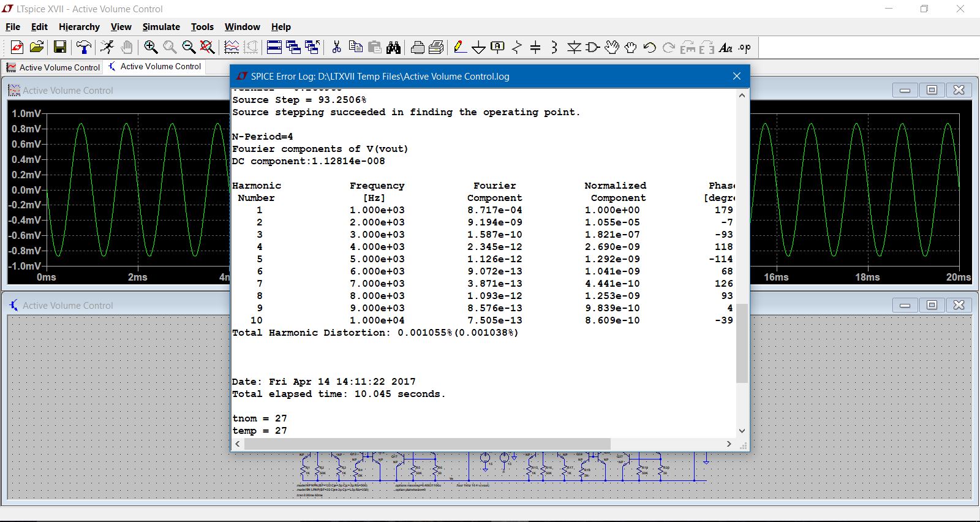This screenshot has height=522, width=980.
Task: Open a file with the folder icon
Action: click(x=37, y=47)
